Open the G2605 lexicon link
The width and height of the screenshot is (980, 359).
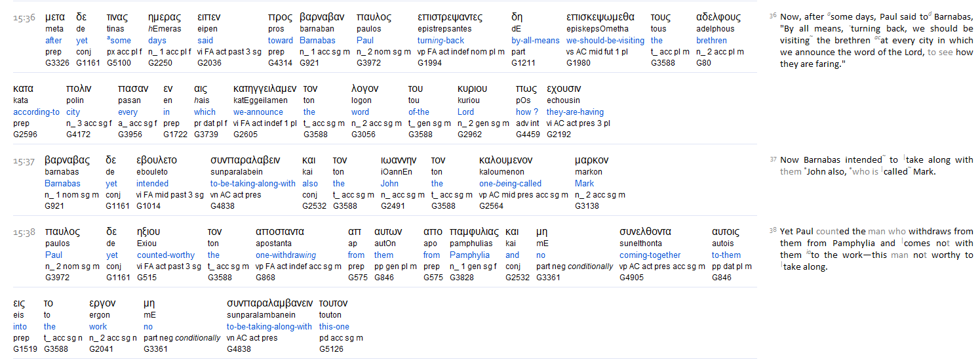[246, 135]
